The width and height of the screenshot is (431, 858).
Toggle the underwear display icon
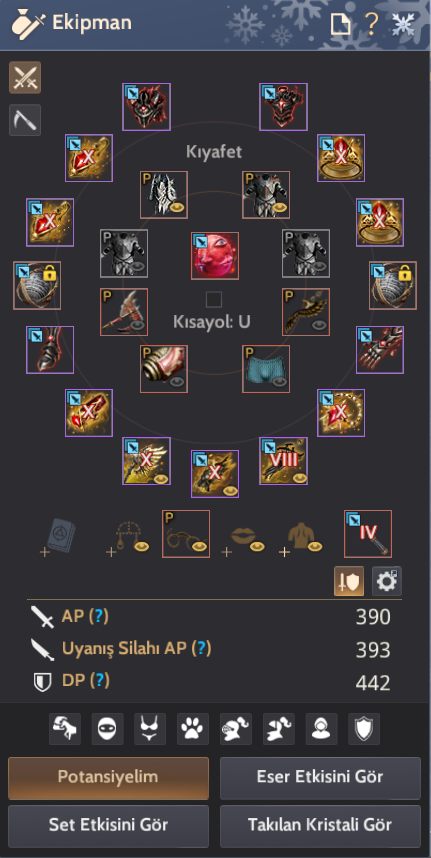point(150,728)
